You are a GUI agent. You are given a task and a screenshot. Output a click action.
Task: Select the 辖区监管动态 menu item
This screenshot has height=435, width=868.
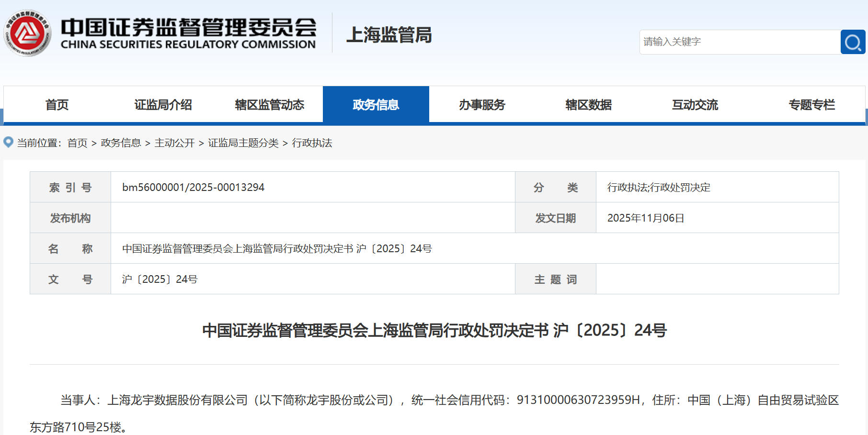pyautogui.click(x=269, y=105)
